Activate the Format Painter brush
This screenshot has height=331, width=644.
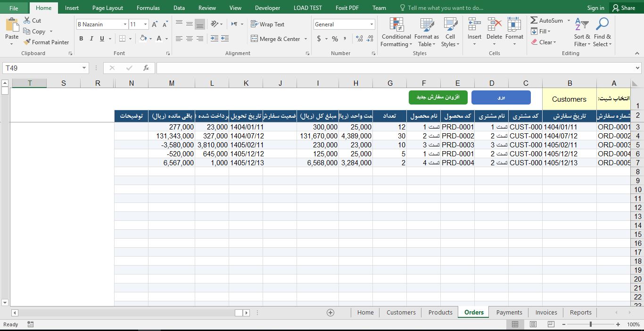coord(46,42)
